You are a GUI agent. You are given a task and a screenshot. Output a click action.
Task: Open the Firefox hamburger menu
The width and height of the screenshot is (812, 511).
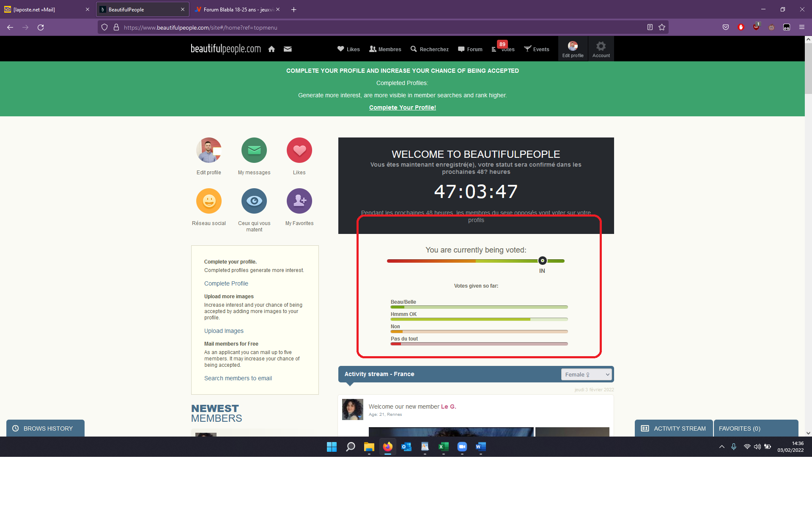coord(801,27)
